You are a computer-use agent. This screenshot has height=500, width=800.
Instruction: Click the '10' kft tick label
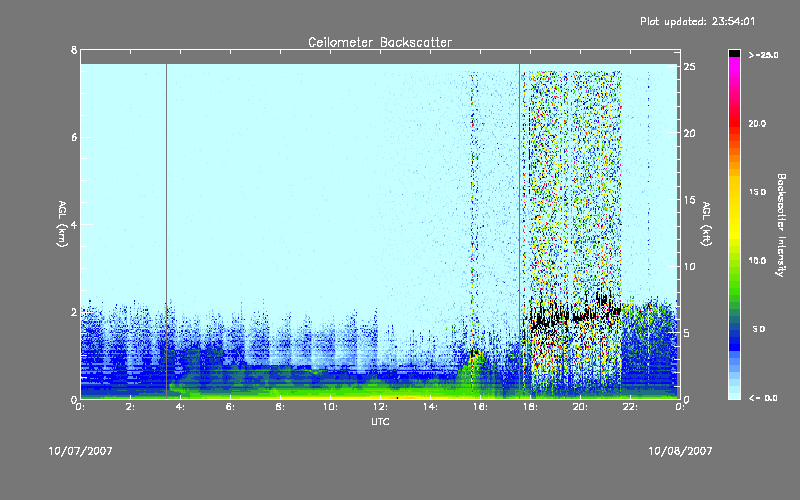coord(689,266)
